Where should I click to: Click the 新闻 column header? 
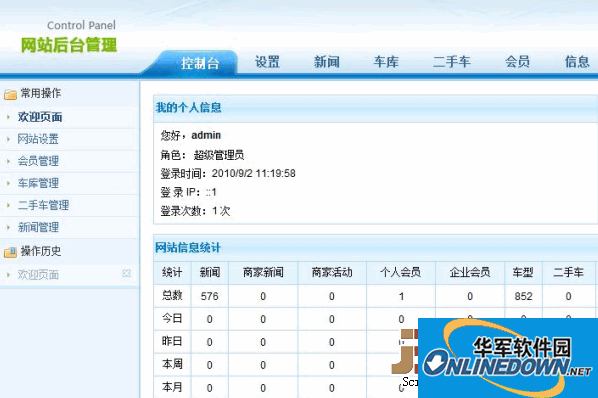click(210, 273)
